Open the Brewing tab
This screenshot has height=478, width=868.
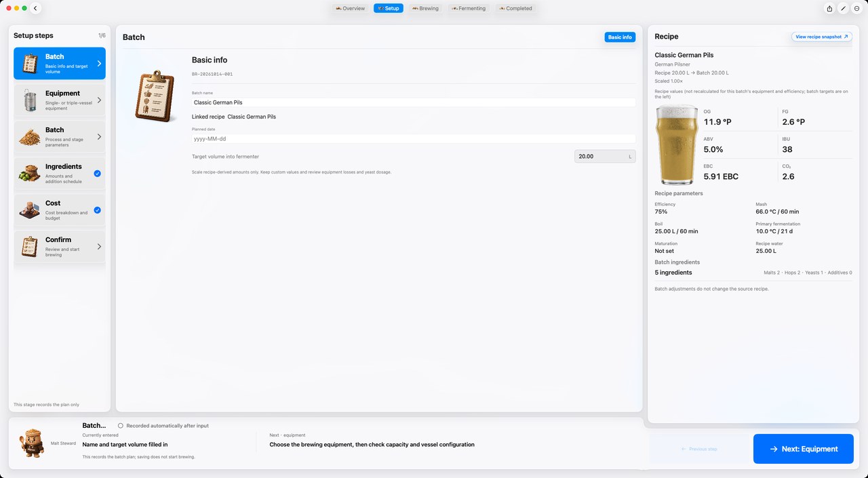[x=425, y=8]
